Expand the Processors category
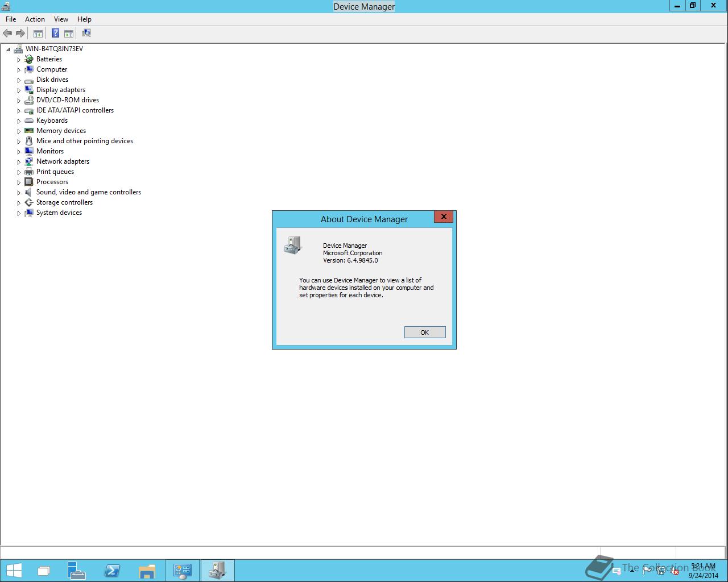This screenshot has width=728, height=582. click(x=19, y=182)
